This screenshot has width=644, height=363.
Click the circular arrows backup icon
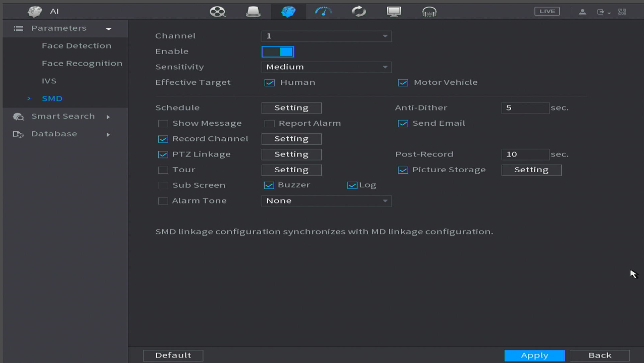point(359,12)
